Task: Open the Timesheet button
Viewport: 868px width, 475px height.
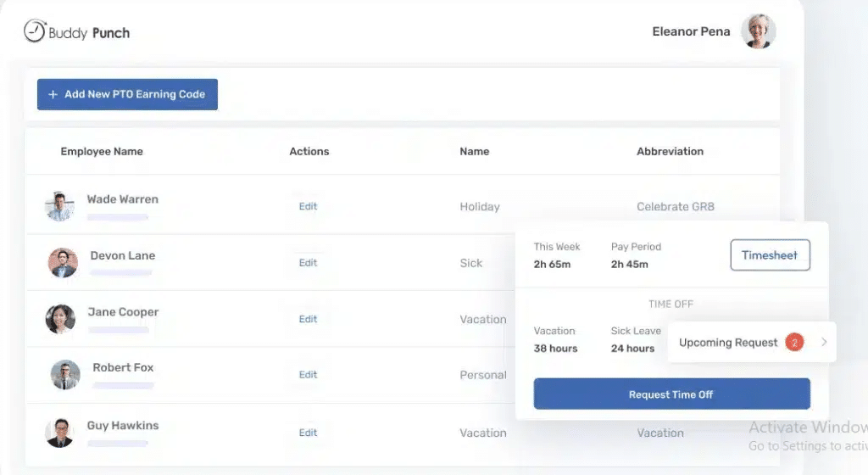Action: pyautogui.click(x=770, y=255)
